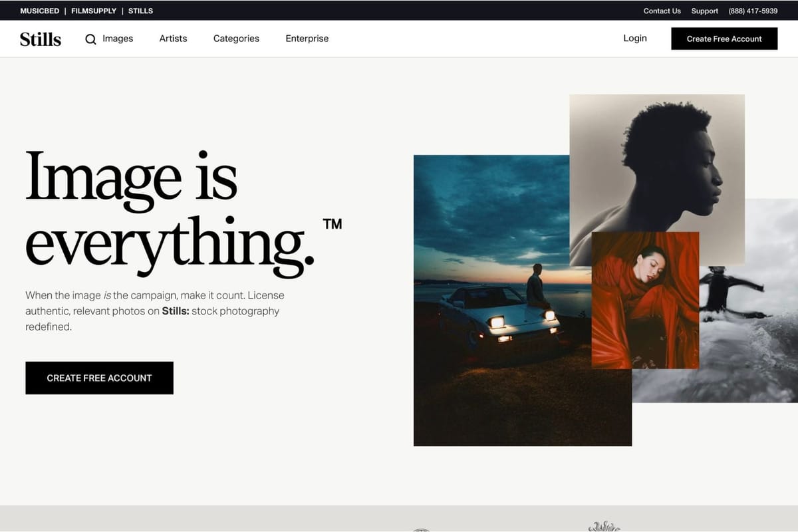Open the Images navigation item

tap(118, 39)
